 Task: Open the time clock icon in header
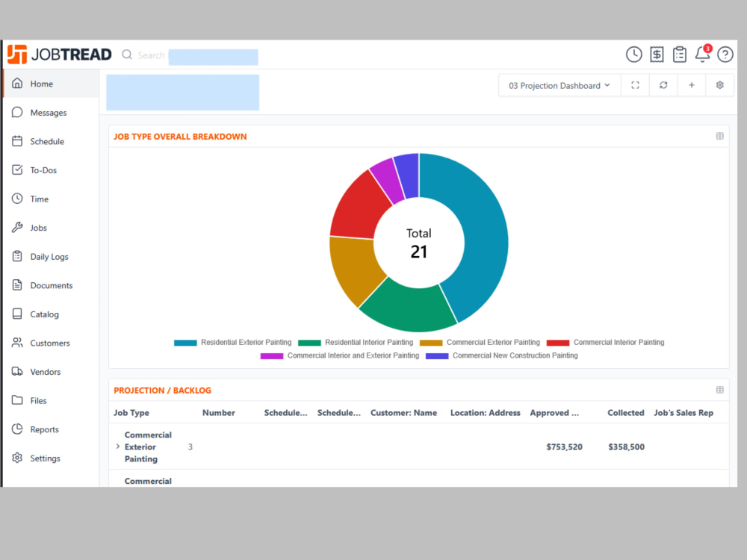(x=633, y=55)
